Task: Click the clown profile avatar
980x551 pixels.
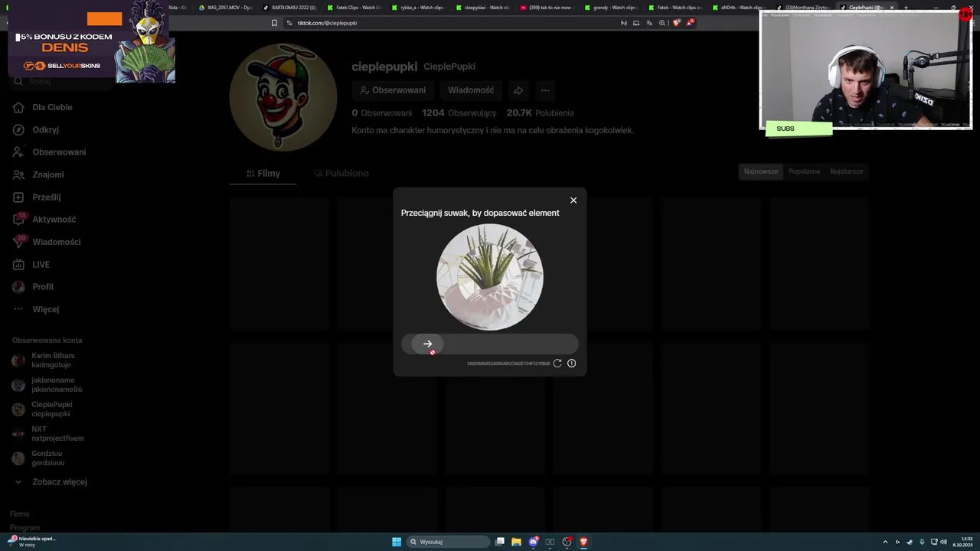Action: 283,97
